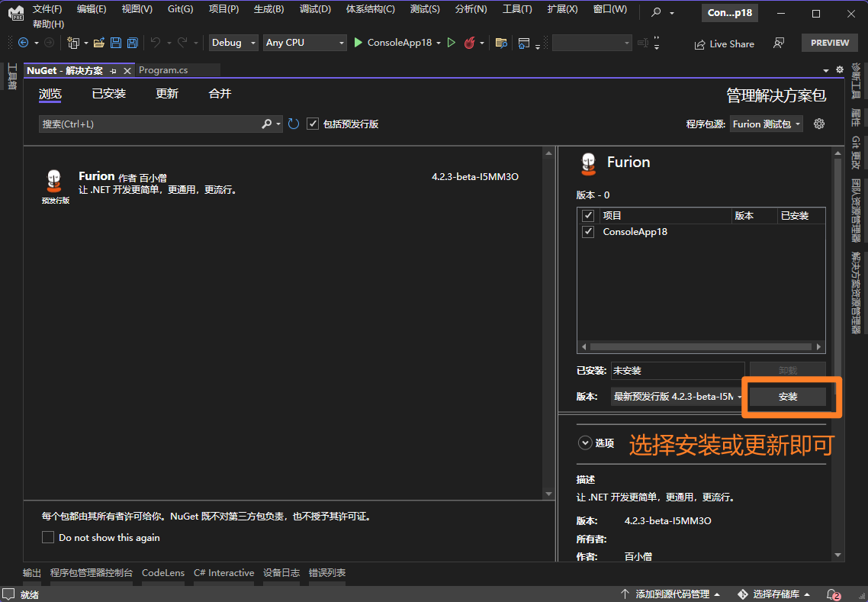Start without debugging using hollow play icon
This screenshot has height=602, width=868.
coord(452,43)
